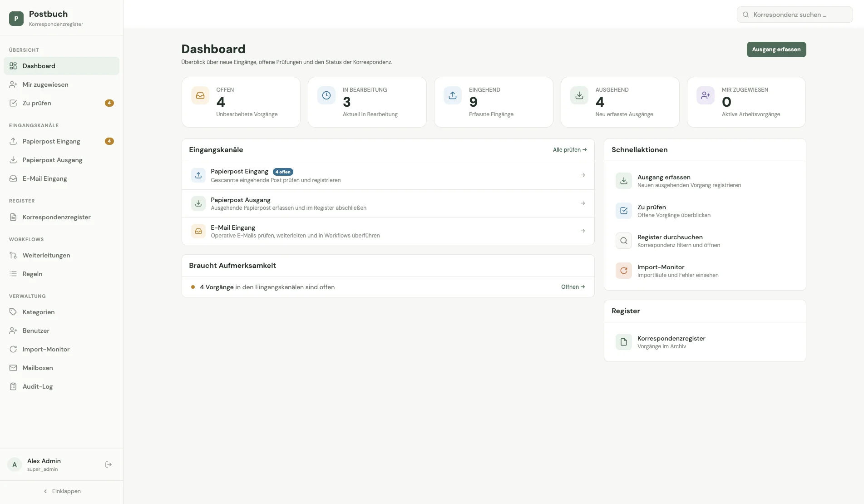Click the Zu prüfen checkbox icon in sidebar
Screen dimensions: 864x504
13,103
